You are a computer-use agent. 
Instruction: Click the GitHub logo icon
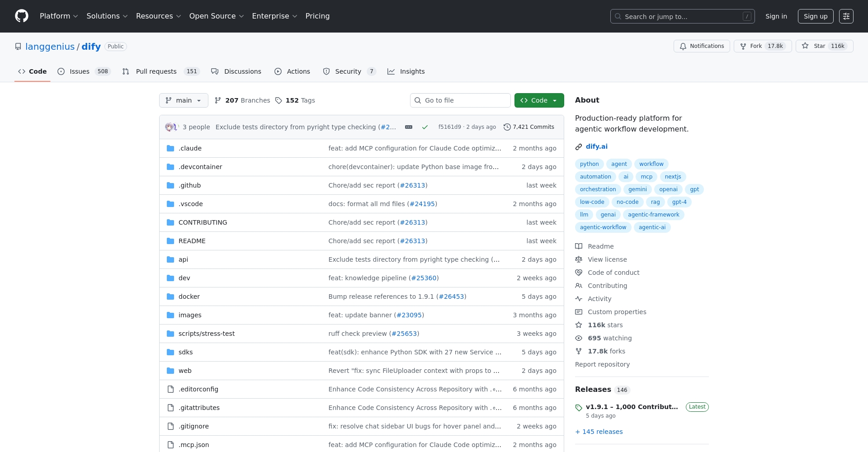pos(22,16)
